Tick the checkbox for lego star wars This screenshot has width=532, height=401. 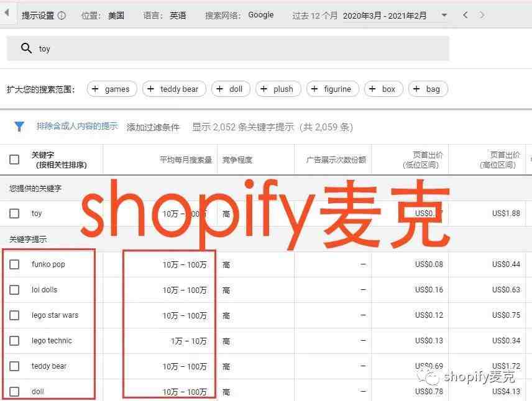pos(14,315)
